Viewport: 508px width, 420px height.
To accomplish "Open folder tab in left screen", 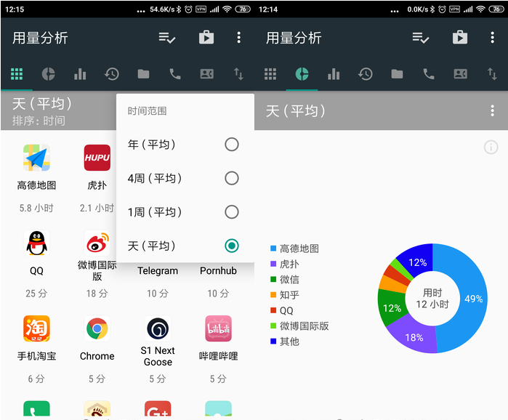I will point(143,74).
